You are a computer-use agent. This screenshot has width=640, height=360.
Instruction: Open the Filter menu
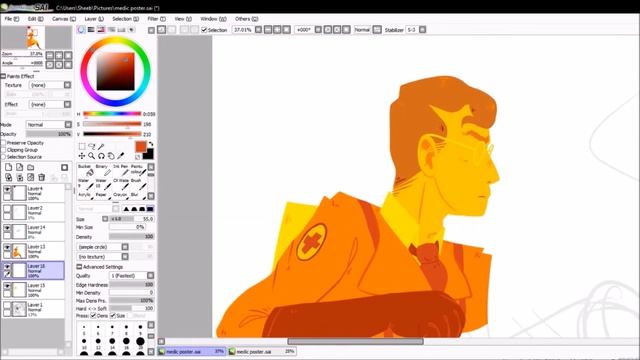156,19
